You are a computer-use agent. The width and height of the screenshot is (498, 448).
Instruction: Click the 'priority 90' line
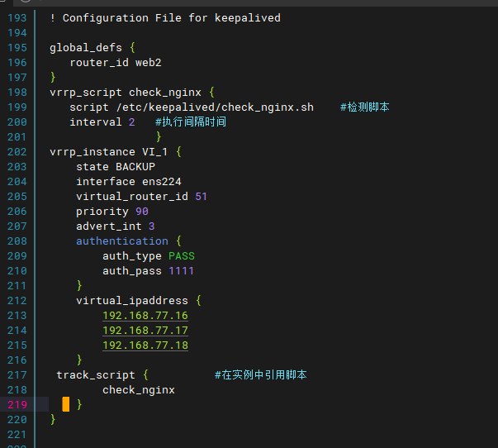(x=112, y=212)
